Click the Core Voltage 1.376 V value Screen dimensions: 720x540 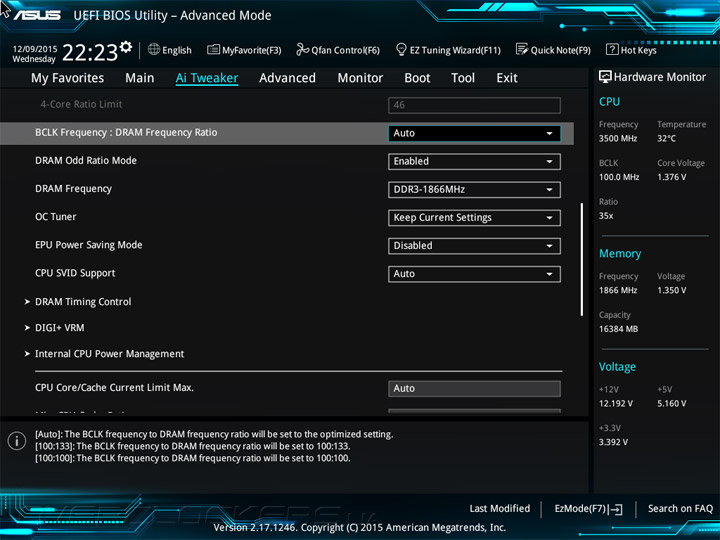(x=671, y=177)
